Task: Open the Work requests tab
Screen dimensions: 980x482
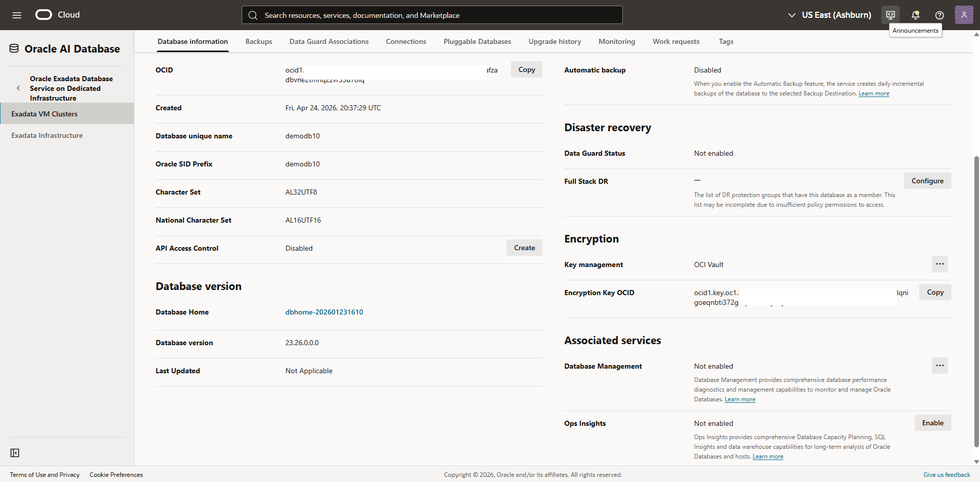Action: tap(676, 41)
